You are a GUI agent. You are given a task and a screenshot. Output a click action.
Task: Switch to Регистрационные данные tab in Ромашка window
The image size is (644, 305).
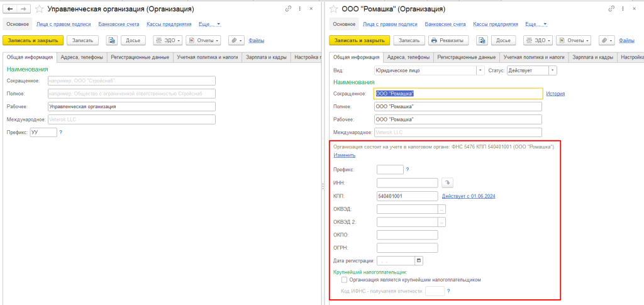466,57
